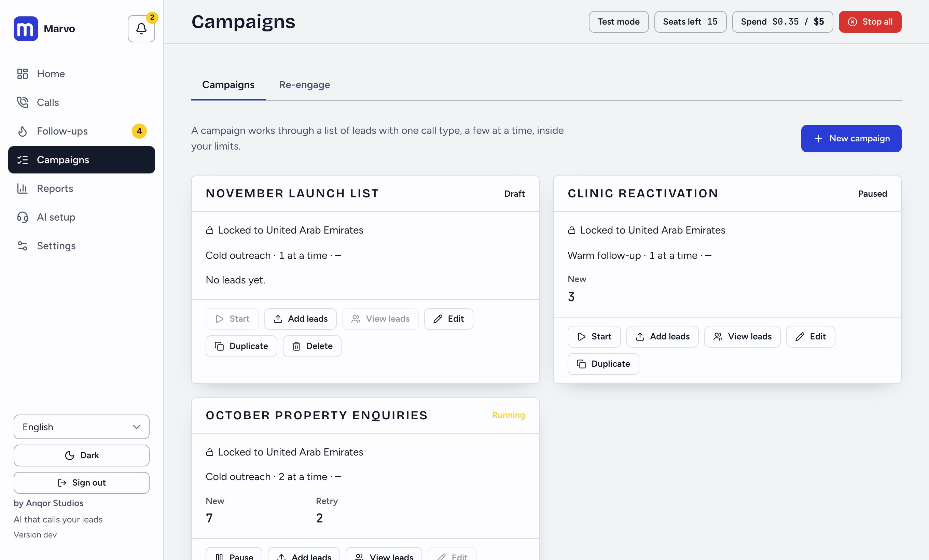Click 'by Anqor Studios' text

(48, 503)
